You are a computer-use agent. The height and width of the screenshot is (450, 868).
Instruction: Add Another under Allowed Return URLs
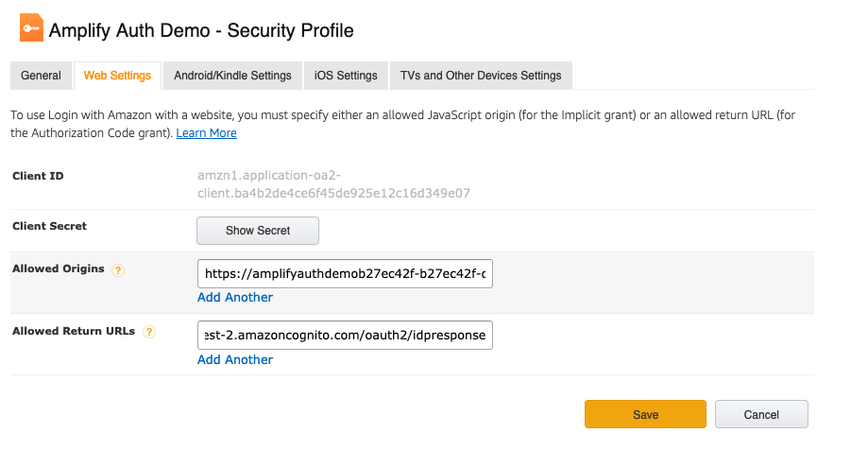click(235, 359)
